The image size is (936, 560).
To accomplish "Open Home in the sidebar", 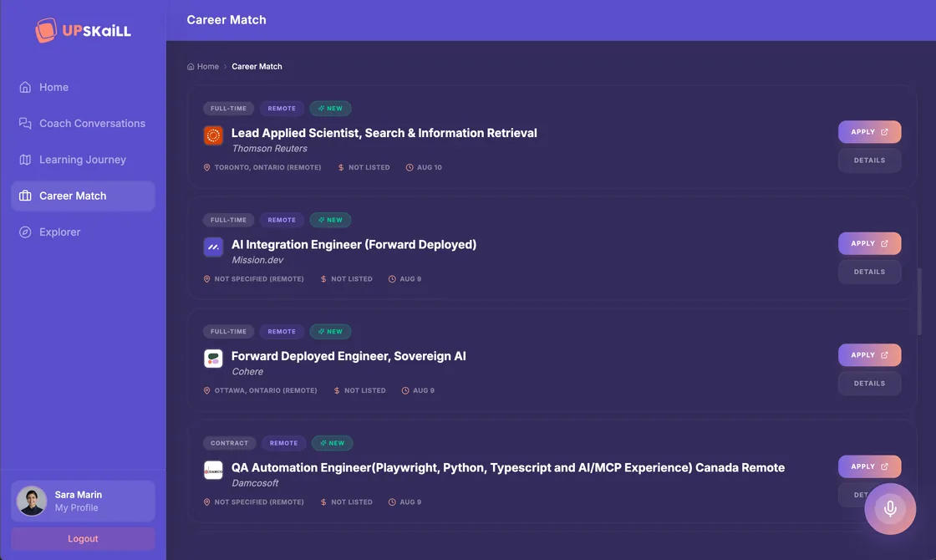I will coord(83,87).
